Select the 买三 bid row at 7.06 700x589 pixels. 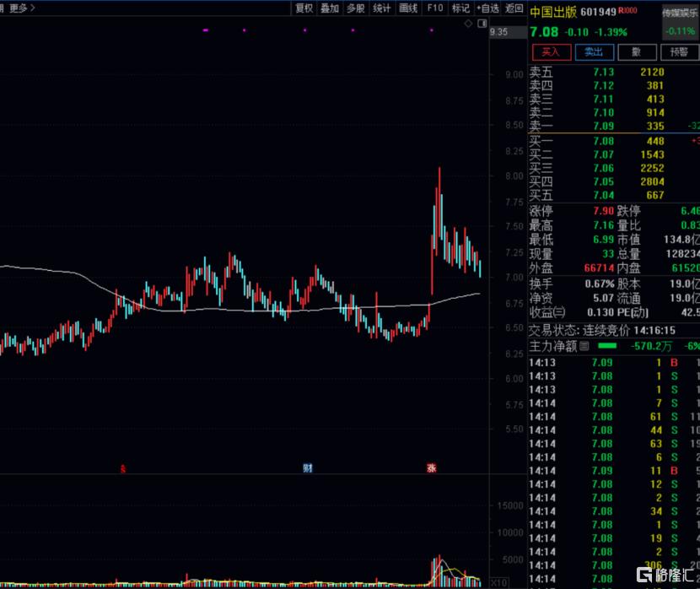pos(613,168)
